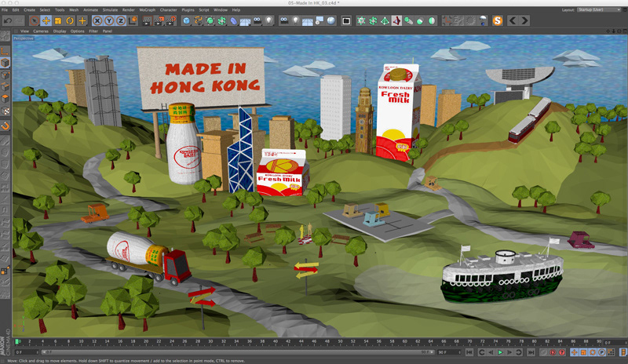Click the start frame 0 F field
The height and width of the screenshot is (364, 628).
coord(27,352)
